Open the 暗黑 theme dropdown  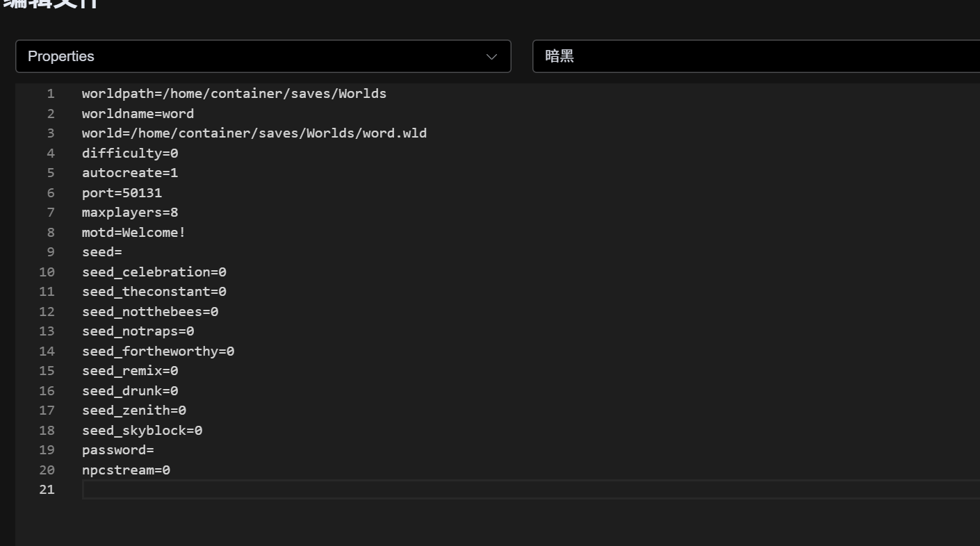pos(756,56)
